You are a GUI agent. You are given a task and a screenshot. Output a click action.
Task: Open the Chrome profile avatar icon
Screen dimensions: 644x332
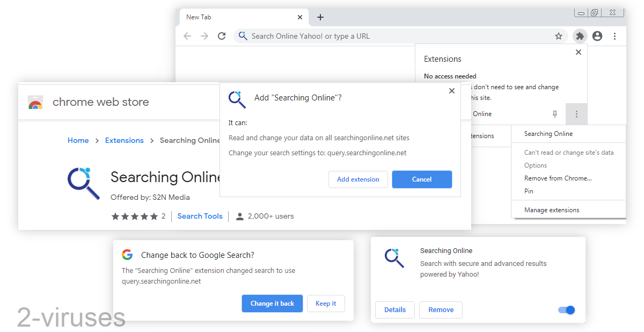pyautogui.click(x=597, y=35)
